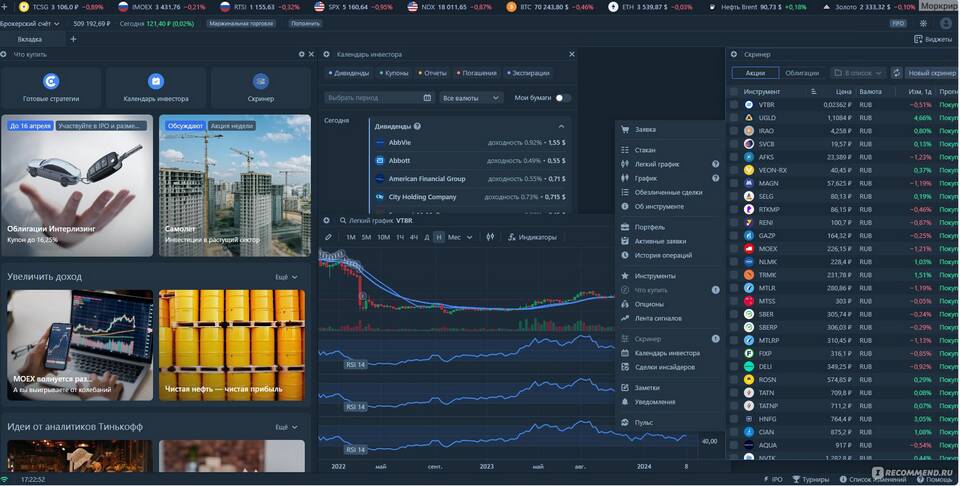Click help icon next to Дивиденды heading
This screenshot has height=486, width=960.
417,126
